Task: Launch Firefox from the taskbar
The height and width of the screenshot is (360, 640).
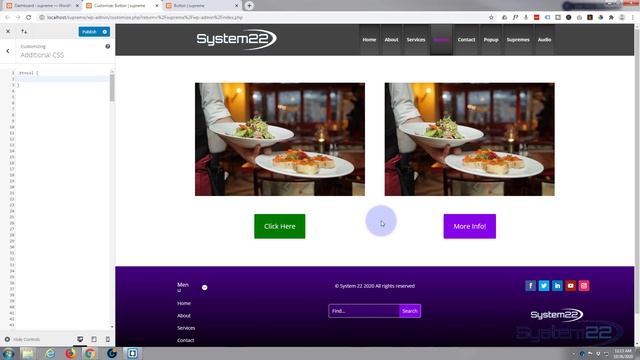Action: (71, 353)
